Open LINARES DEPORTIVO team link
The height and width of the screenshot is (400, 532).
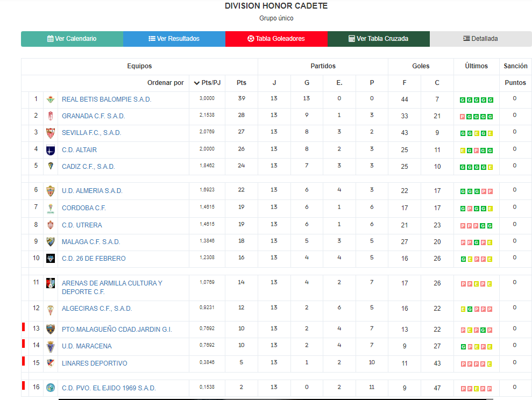[94, 363]
